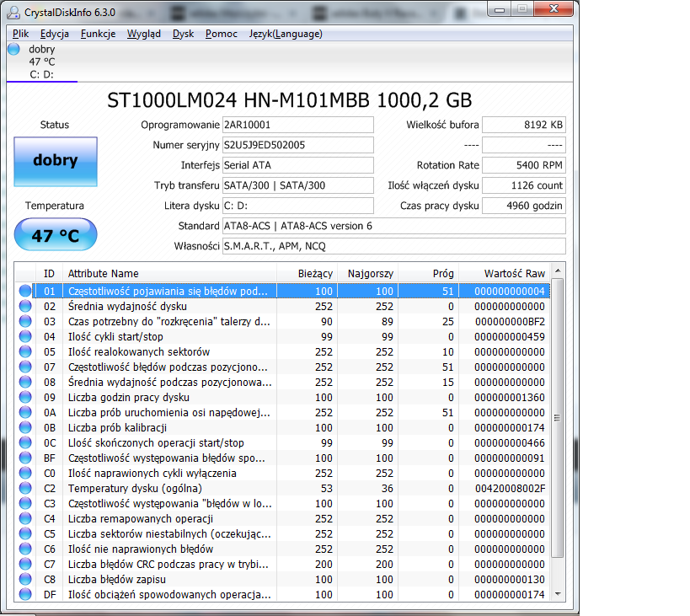Screen dimensions: 690x616
Task: Click the Próg column header
Action: [x=429, y=274]
